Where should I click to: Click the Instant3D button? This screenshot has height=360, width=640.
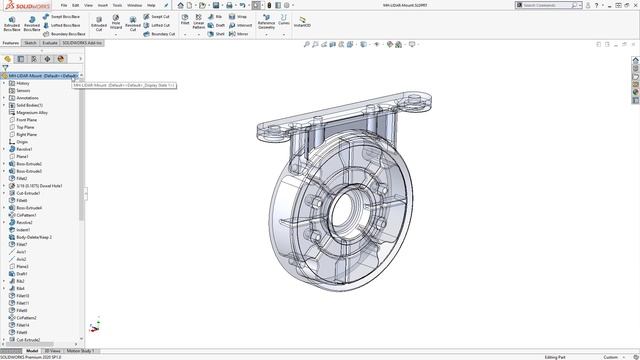point(302,22)
